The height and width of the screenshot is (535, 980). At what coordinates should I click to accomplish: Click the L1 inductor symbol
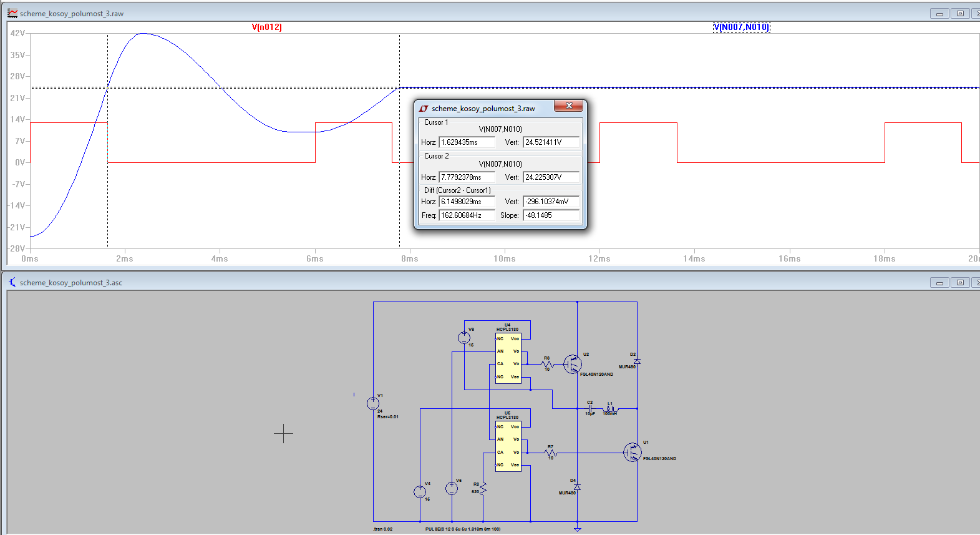point(610,409)
